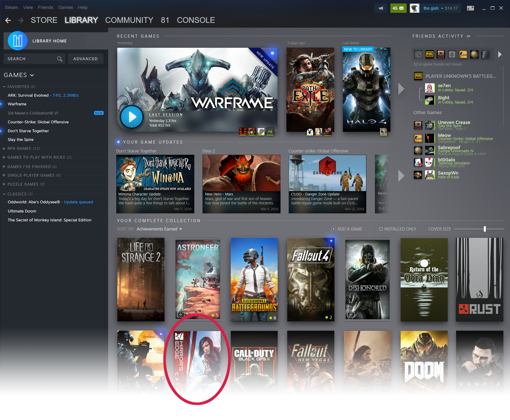Click the search magnifier icon
Screen dimensions: 510x420
tap(60, 59)
